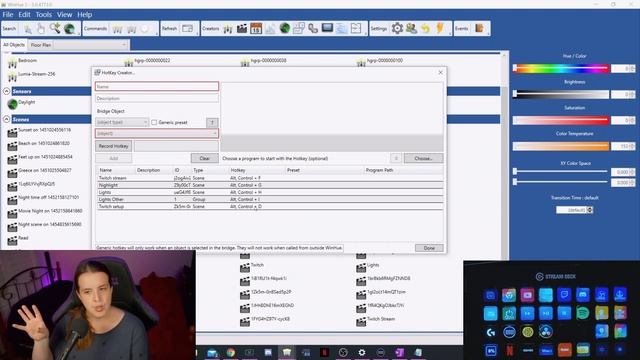Open the object dropdown below Generic preset

[157, 133]
